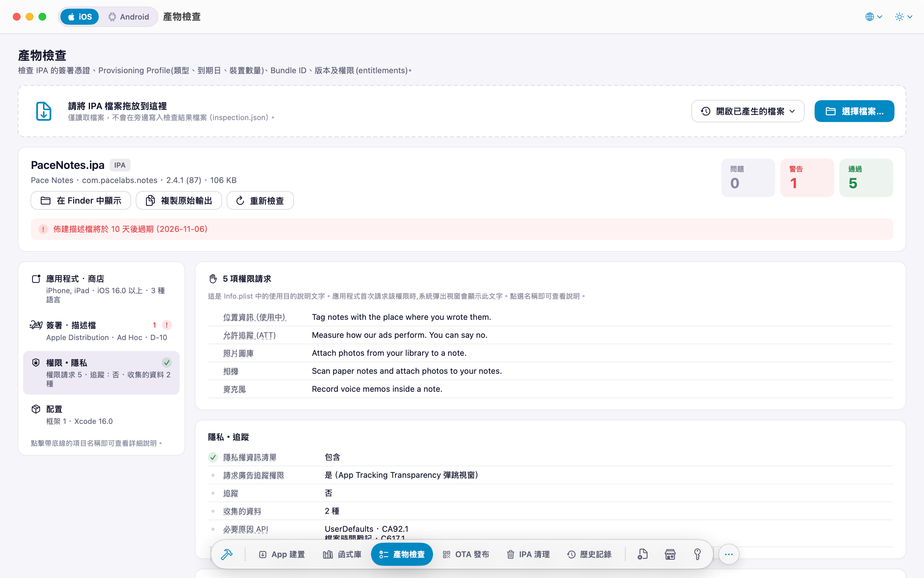Click 複製原始輸出 button
This screenshot has height=578, width=924.
[x=179, y=200]
